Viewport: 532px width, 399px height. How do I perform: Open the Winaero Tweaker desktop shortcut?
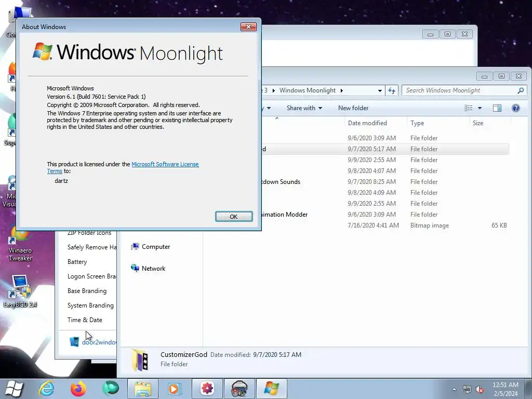[20, 242]
